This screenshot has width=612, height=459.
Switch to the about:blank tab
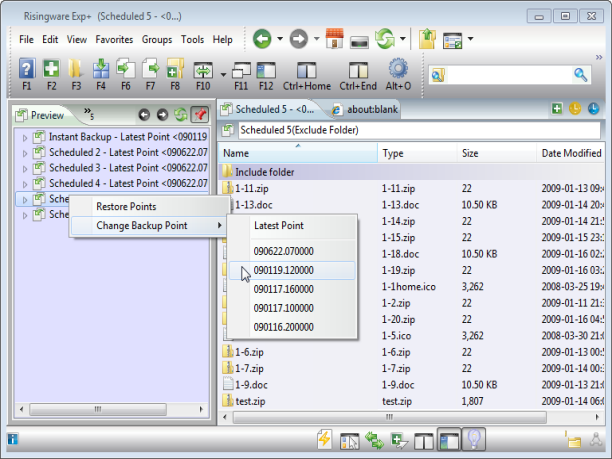tap(367, 109)
